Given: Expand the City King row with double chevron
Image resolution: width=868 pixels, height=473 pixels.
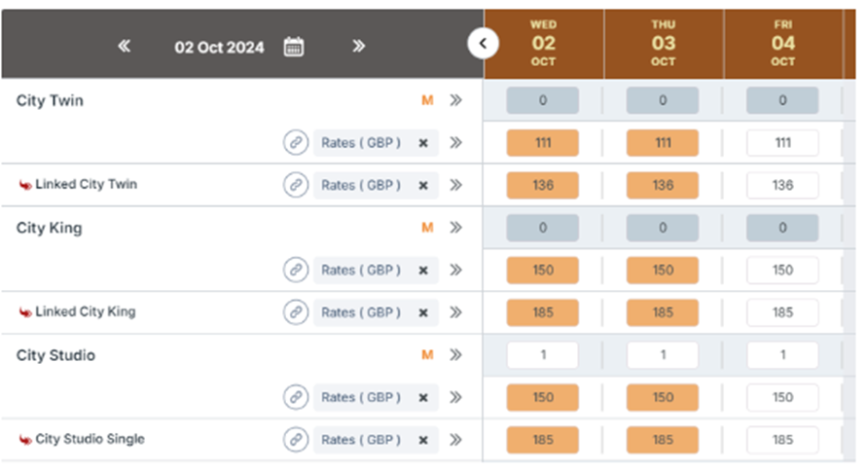Looking at the screenshot, I should point(455,228).
